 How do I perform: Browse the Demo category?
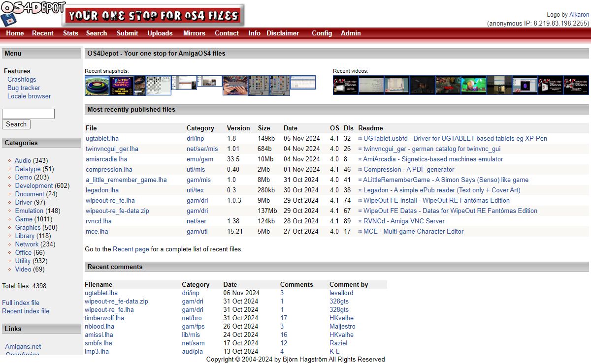pos(24,177)
